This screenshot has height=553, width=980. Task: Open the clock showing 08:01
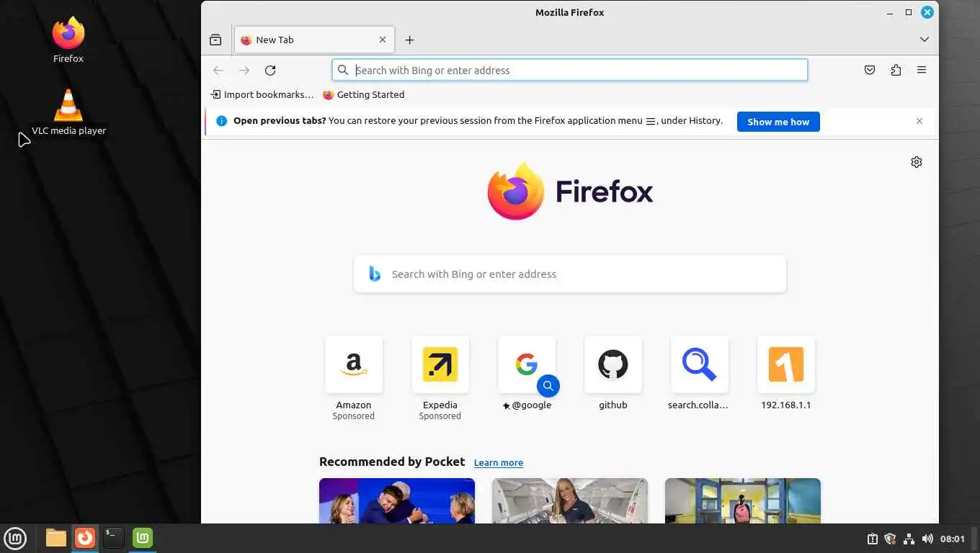953,539
